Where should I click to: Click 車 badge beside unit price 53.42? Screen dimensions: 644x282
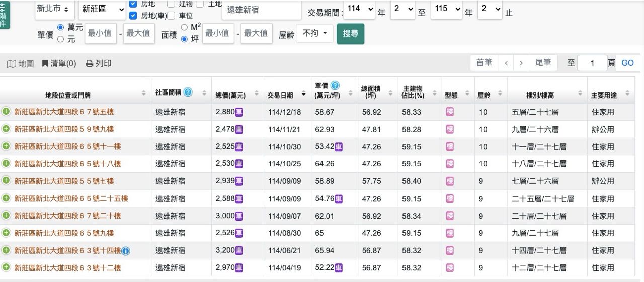(x=339, y=147)
